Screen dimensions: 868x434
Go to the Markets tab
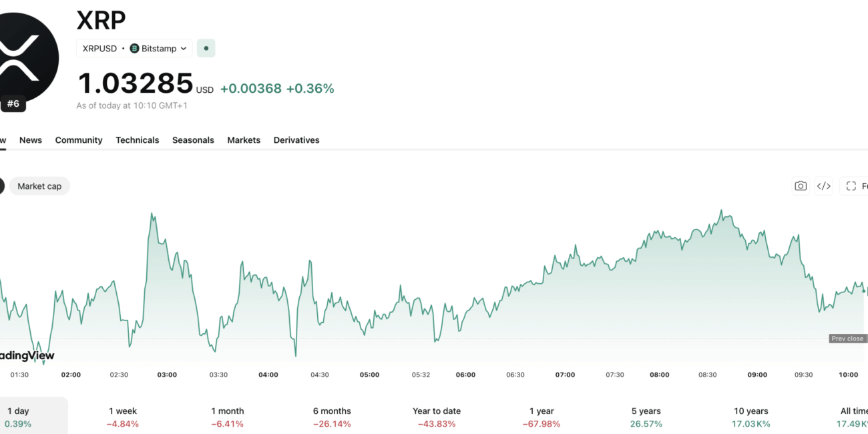pos(244,140)
